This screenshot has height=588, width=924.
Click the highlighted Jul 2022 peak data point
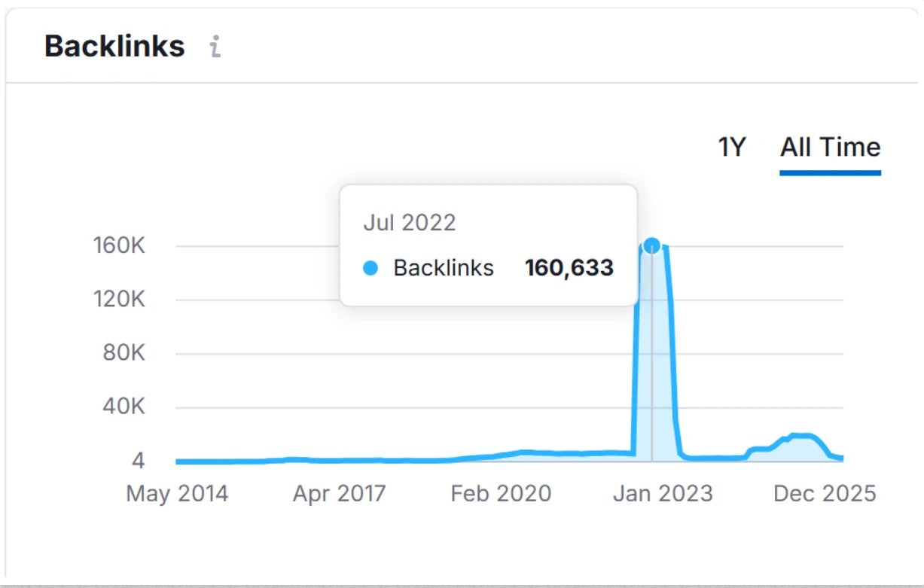(652, 245)
